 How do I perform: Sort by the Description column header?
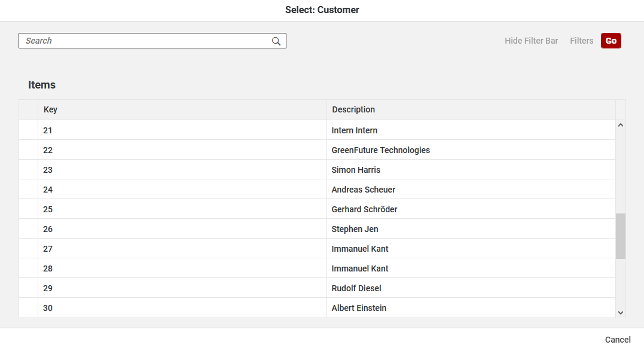coord(353,109)
